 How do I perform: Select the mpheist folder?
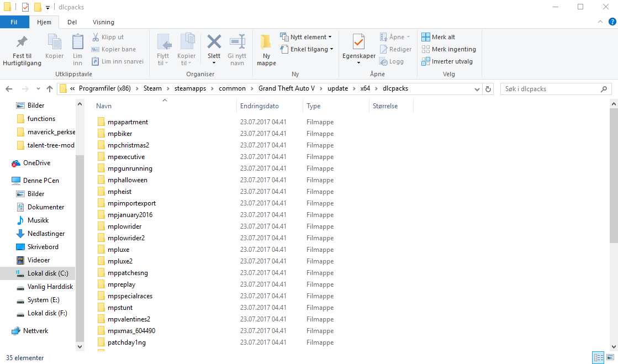coord(119,192)
